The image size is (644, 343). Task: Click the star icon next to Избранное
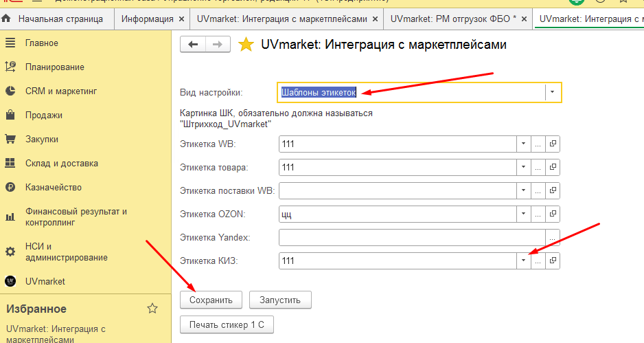click(x=152, y=309)
